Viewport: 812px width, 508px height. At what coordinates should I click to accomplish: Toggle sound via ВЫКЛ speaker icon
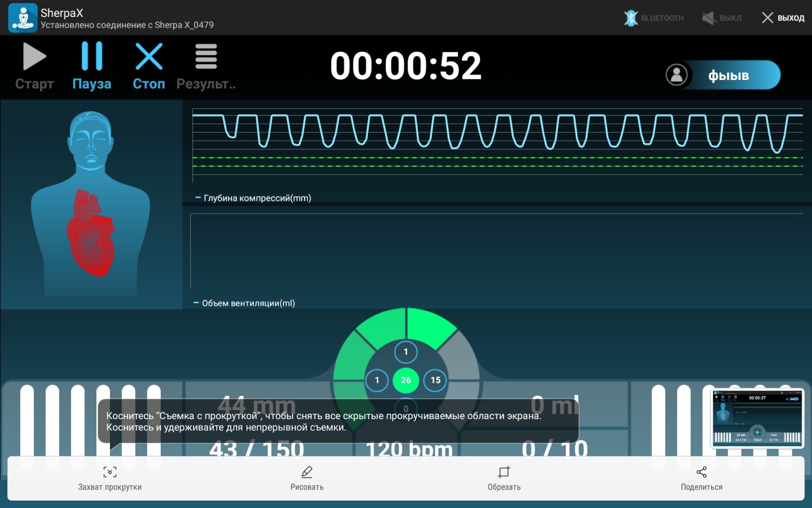[722, 18]
